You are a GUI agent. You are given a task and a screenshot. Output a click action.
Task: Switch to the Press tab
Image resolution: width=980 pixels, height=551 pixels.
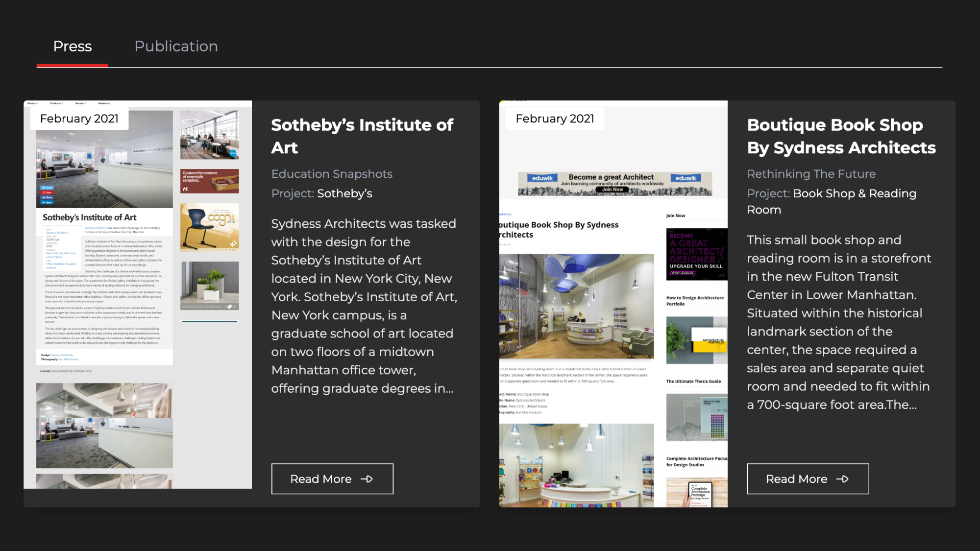click(x=73, y=47)
